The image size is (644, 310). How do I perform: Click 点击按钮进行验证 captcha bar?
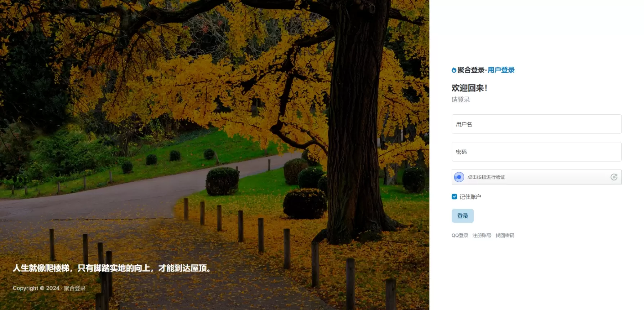[536, 177]
